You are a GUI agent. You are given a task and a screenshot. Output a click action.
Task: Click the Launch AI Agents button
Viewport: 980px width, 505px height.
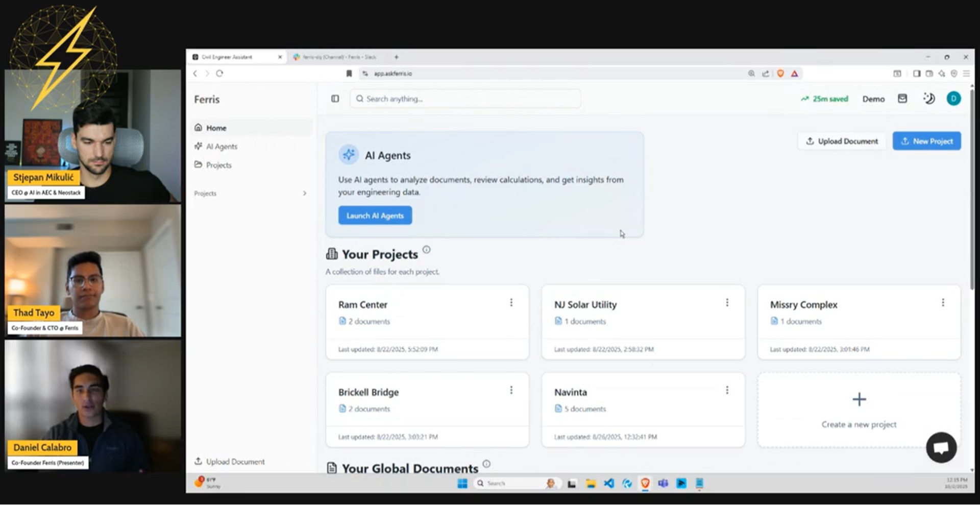375,215
